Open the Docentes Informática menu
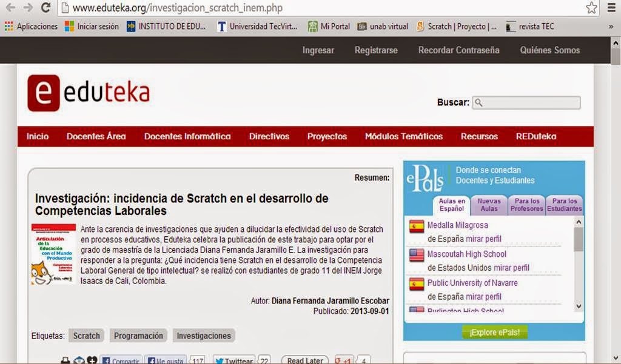The width and height of the screenshot is (621, 364). tap(187, 136)
